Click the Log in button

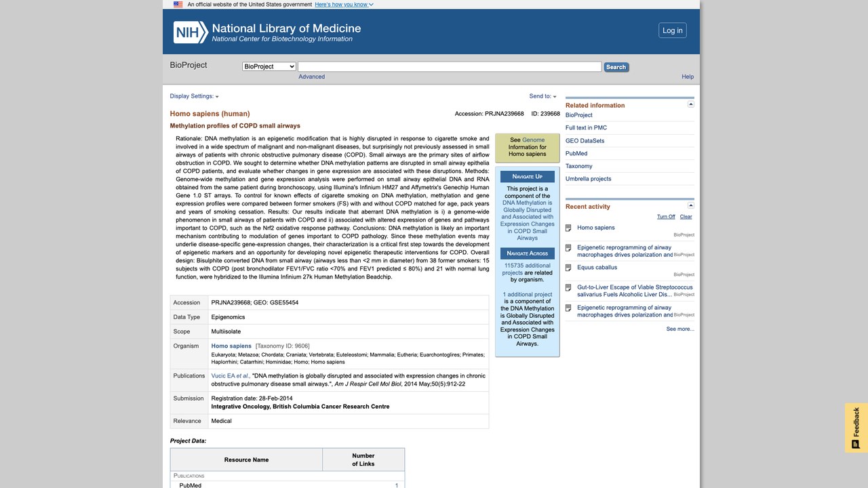[x=673, y=30]
